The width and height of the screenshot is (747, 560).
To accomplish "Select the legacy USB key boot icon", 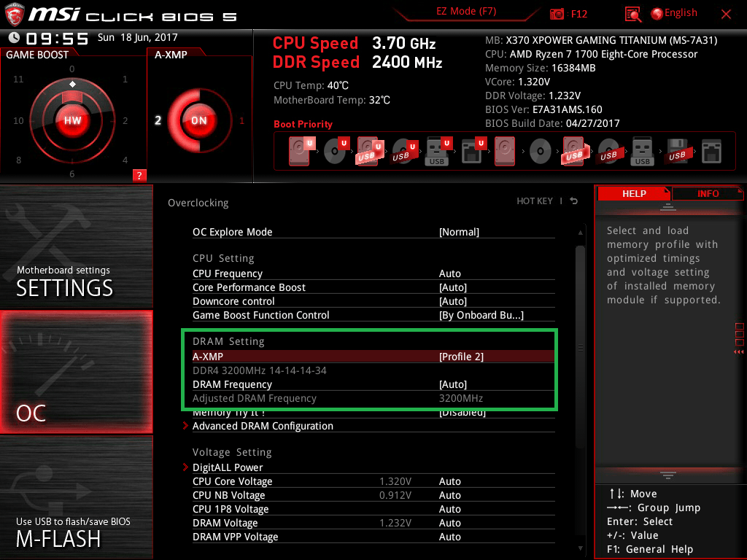I will point(642,151).
